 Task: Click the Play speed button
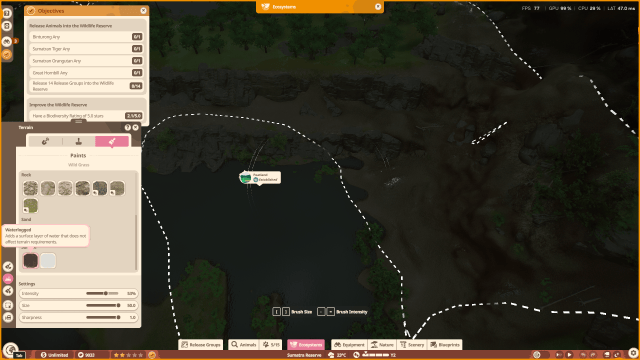pyautogui.click(x=569, y=355)
